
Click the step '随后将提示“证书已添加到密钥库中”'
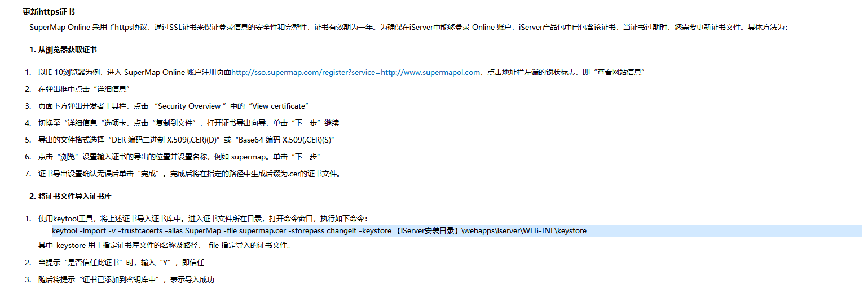coord(126,279)
